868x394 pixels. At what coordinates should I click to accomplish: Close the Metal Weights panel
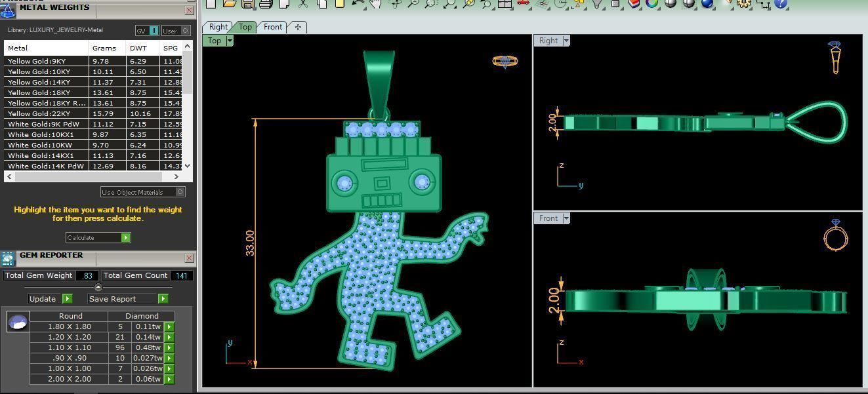pos(190,10)
